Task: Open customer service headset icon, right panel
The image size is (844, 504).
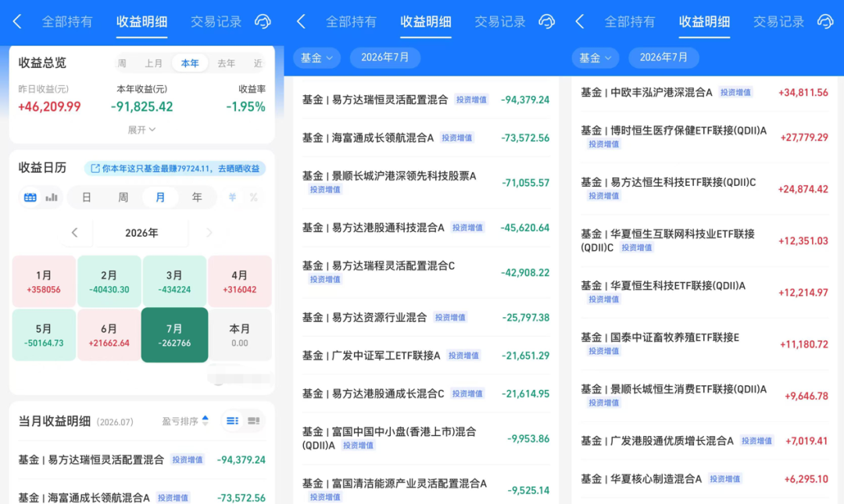Action: (x=825, y=22)
